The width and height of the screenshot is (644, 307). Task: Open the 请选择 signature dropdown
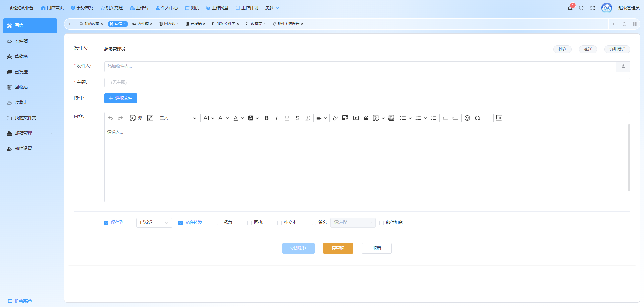pos(353,223)
